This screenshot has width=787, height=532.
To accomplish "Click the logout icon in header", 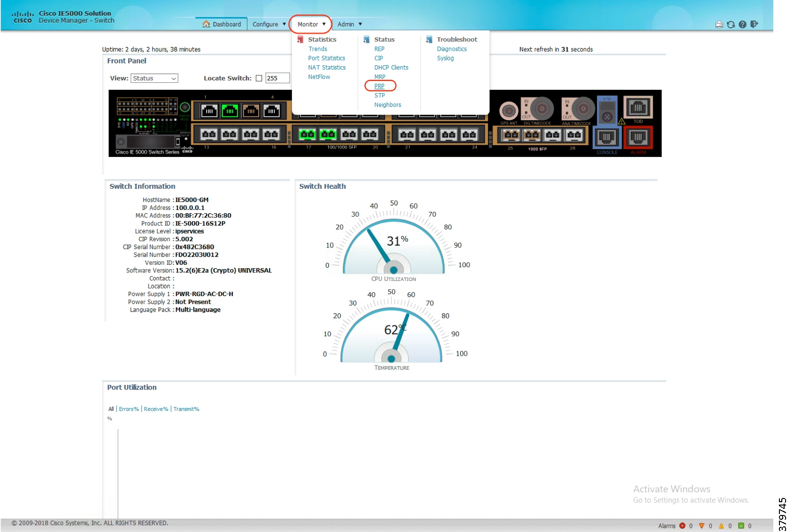I will tap(754, 24).
